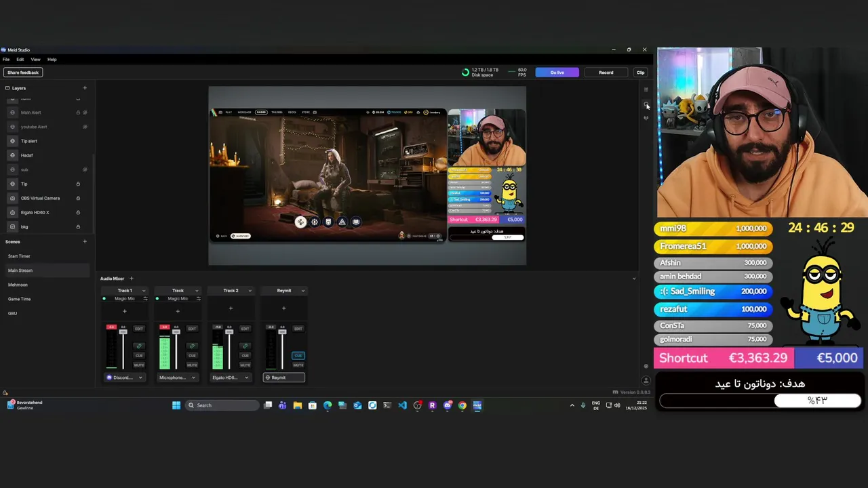Click the Elgato HD60 X layer icon
The image size is (868, 488).
(x=12, y=212)
